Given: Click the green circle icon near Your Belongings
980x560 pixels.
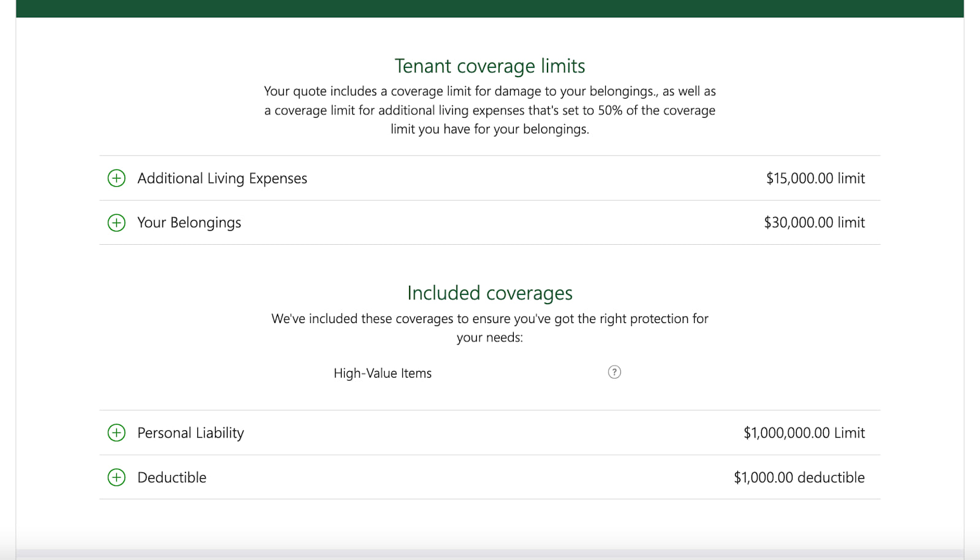Looking at the screenshot, I should pos(116,223).
